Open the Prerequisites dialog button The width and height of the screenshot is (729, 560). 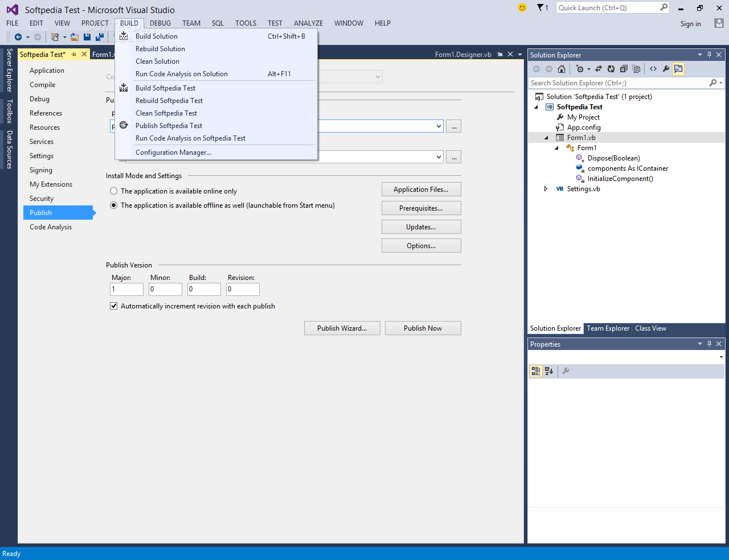point(421,208)
